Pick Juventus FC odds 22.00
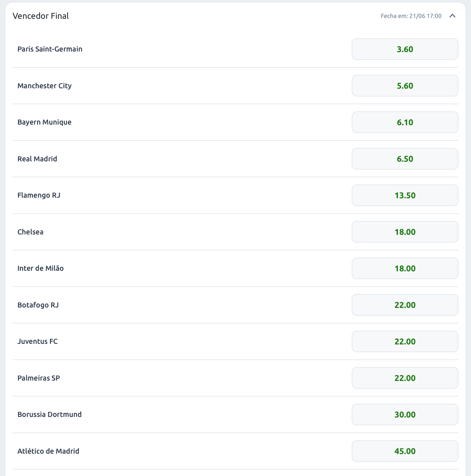471x476 pixels. pyautogui.click(x=405, y=341)
